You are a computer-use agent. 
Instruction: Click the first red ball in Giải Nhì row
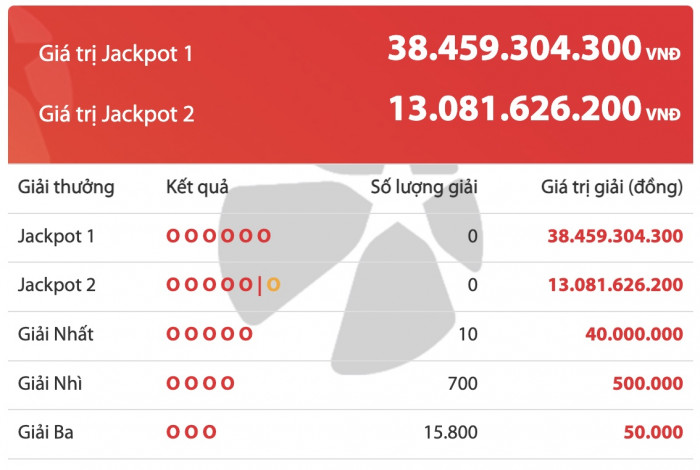[173, 383]
